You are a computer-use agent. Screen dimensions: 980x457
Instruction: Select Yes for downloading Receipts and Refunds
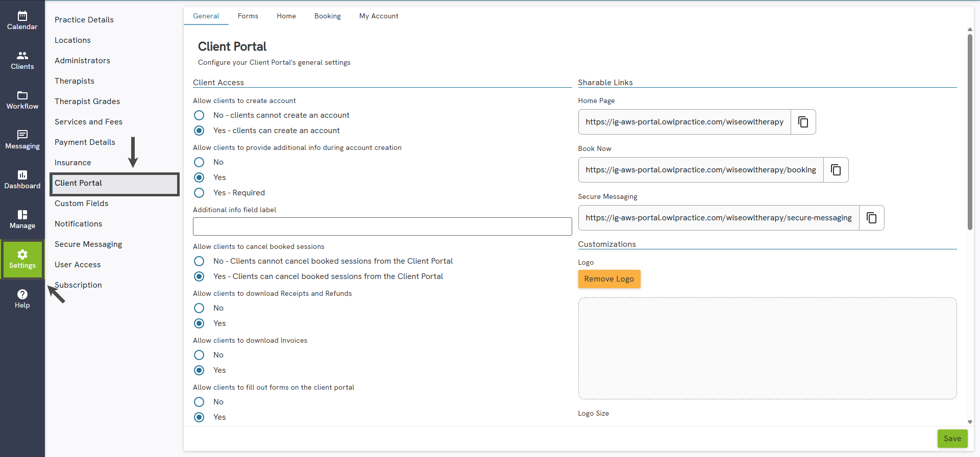coord(199,323)
